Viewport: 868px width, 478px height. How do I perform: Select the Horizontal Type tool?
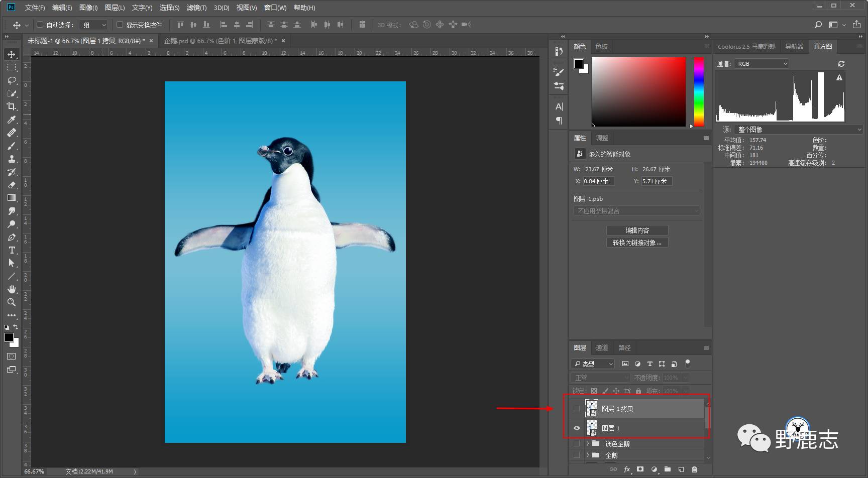[11, 250]
